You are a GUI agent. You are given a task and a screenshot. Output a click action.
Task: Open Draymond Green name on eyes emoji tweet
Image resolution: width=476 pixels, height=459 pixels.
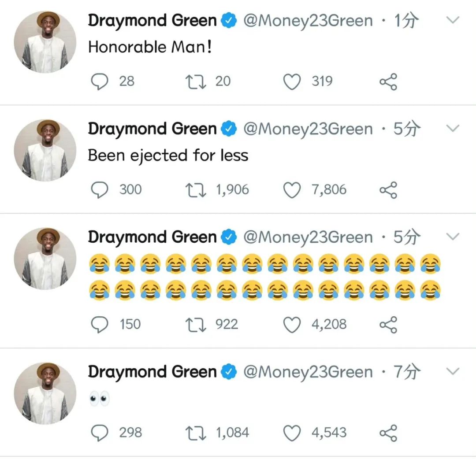click(x=152, y=372)
